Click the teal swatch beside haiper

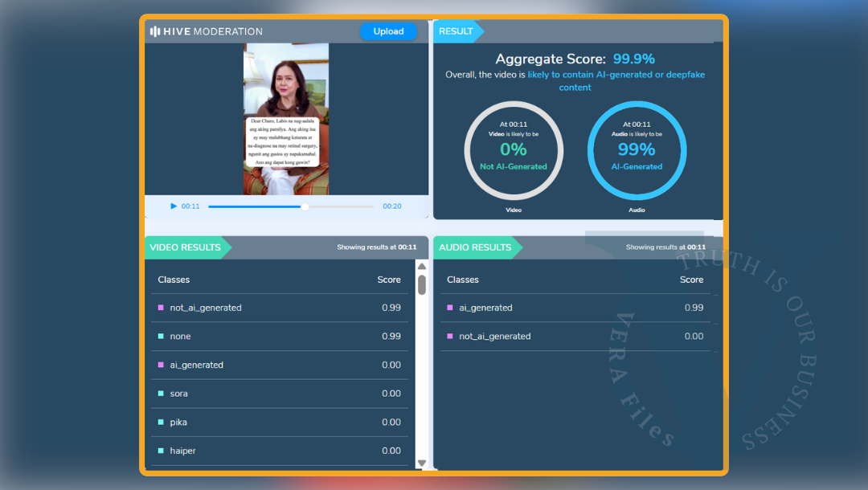(161, 451)
